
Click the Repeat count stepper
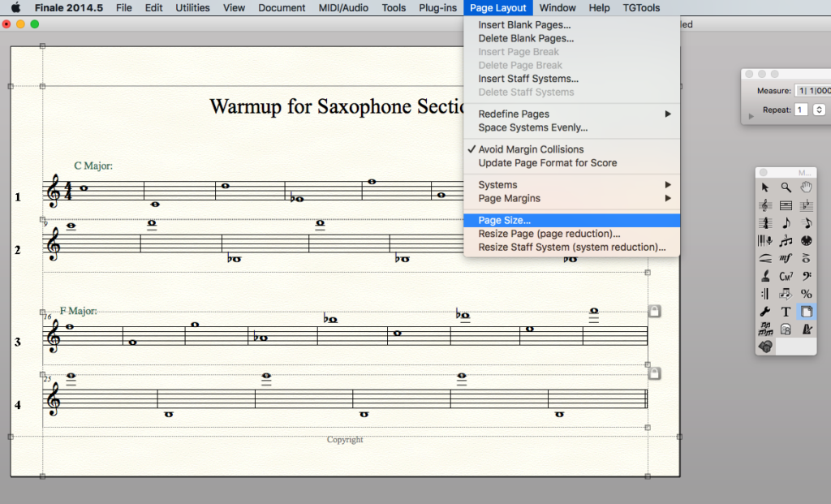point(819,110)
